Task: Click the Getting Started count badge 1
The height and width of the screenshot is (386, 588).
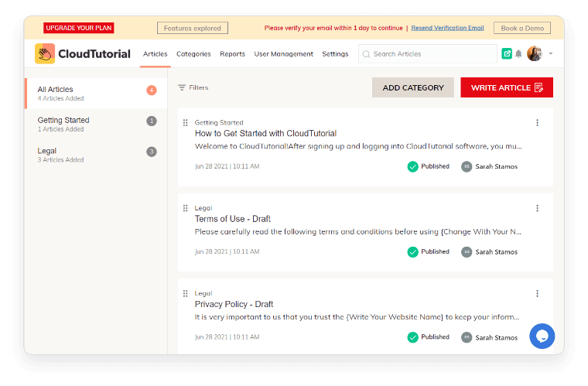Action: (x=152, y=121)
